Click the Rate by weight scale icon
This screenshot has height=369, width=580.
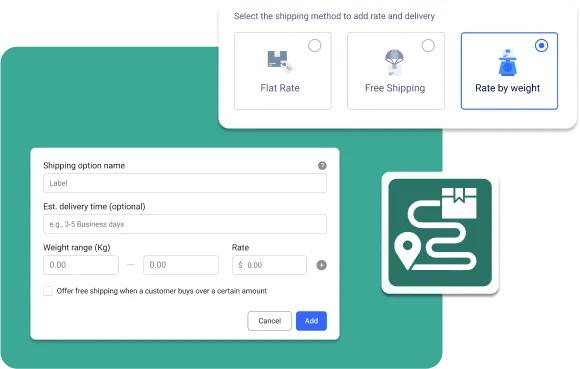(508, 62)
